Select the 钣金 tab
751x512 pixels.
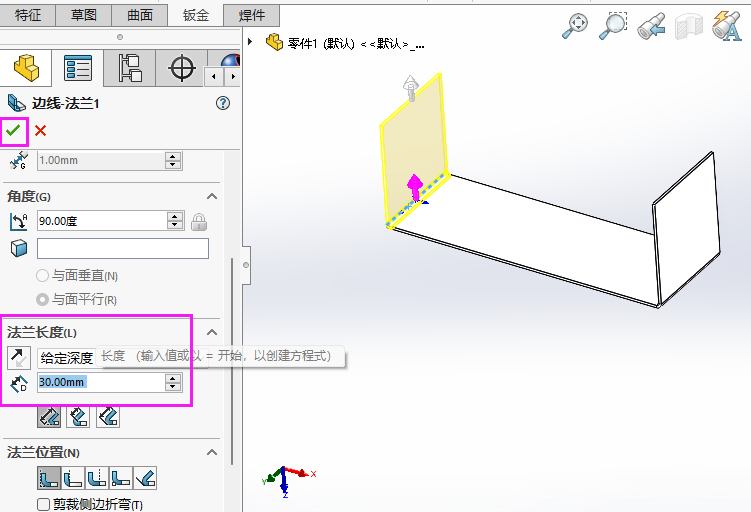tap(195, 15)
